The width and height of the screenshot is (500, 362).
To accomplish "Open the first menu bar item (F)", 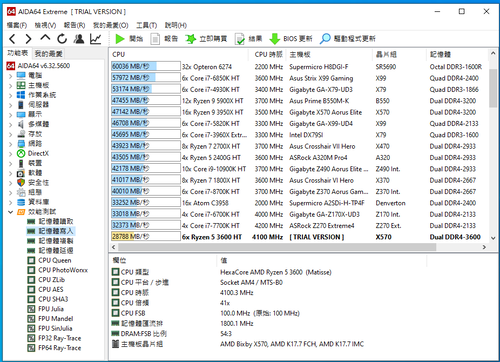I will 17,25.
